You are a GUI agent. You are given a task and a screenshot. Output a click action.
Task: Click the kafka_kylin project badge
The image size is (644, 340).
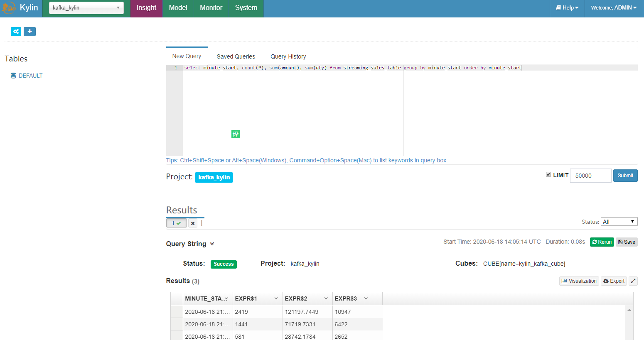click(x=214, y=178)
